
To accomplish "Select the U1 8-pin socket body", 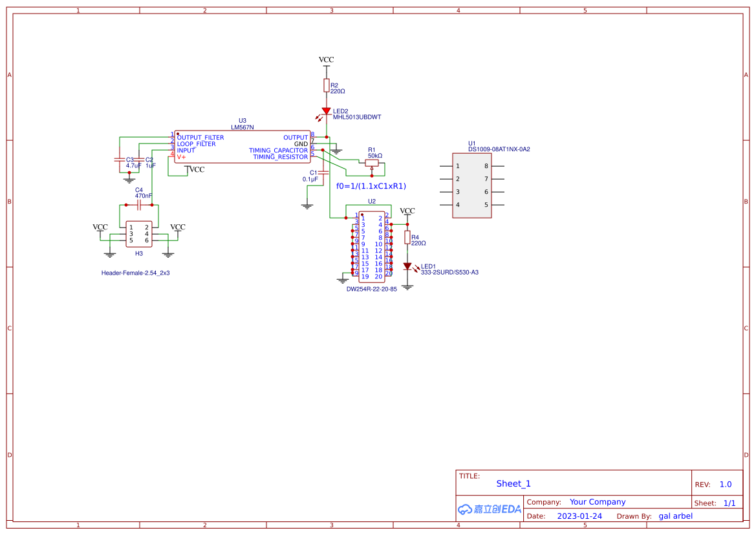I will pos(471,185).
